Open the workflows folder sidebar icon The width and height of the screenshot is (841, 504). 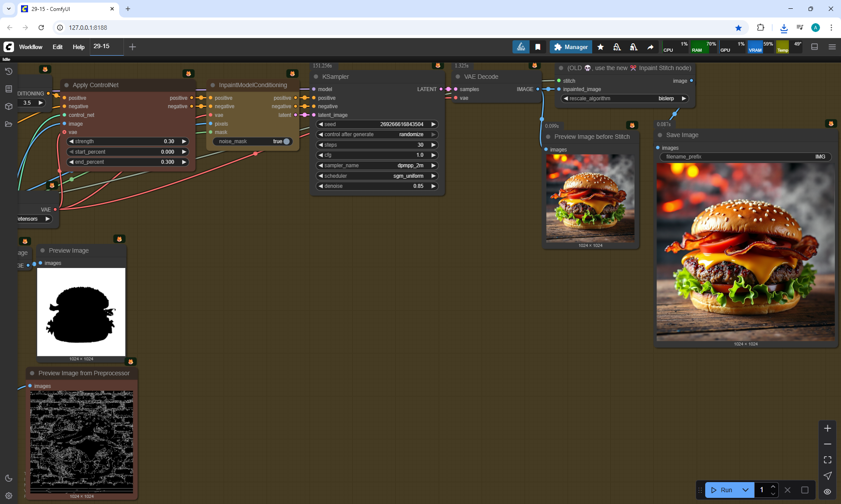8,124
